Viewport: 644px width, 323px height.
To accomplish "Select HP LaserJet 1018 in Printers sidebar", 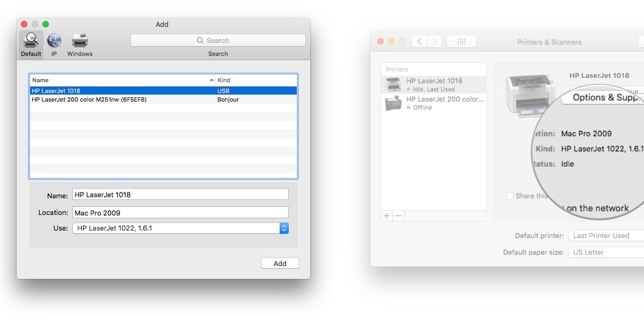I will [434, 84].
